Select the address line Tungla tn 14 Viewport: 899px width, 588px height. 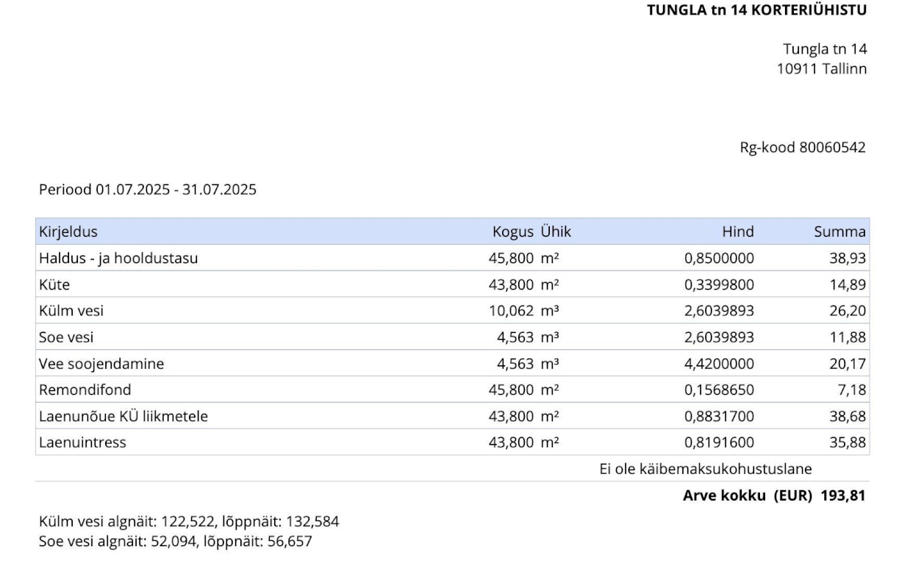click(825, 49)
